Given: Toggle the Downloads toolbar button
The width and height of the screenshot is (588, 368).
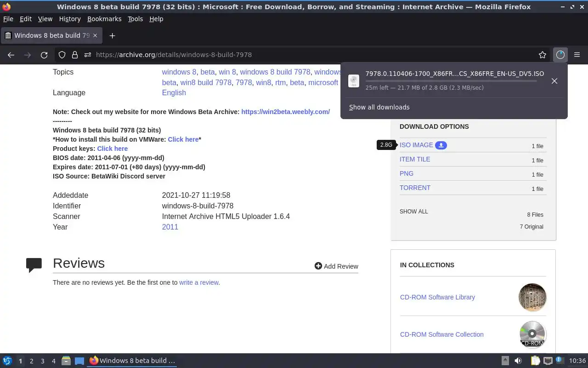Looking at the screenshot, I should pos(560,55).
